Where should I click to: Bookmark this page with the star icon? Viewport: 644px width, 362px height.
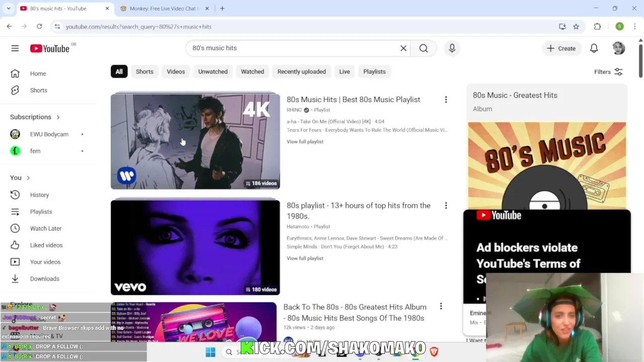pyautogui.click(x=576, y=27)
